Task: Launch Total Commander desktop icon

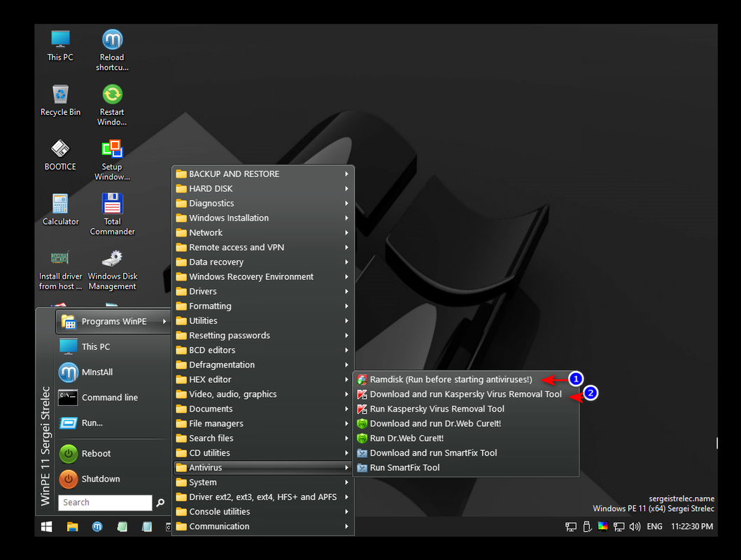Action: coord(112,214)
